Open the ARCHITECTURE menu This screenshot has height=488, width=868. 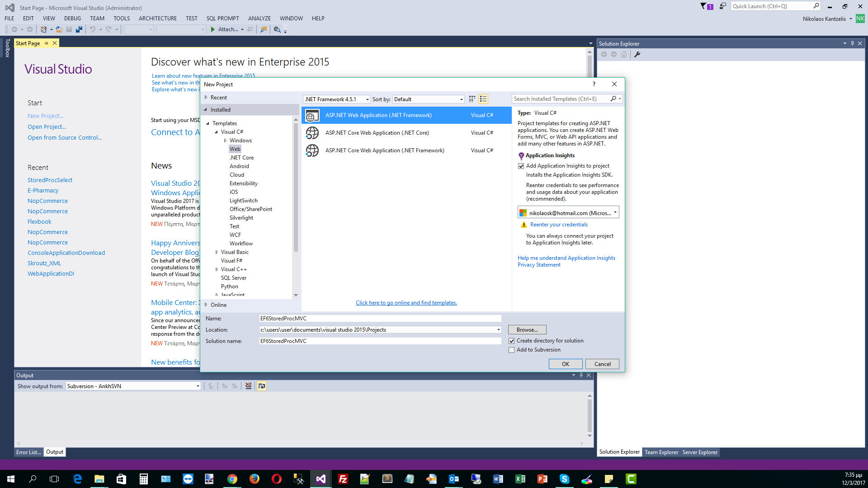[x=158, y=19]
